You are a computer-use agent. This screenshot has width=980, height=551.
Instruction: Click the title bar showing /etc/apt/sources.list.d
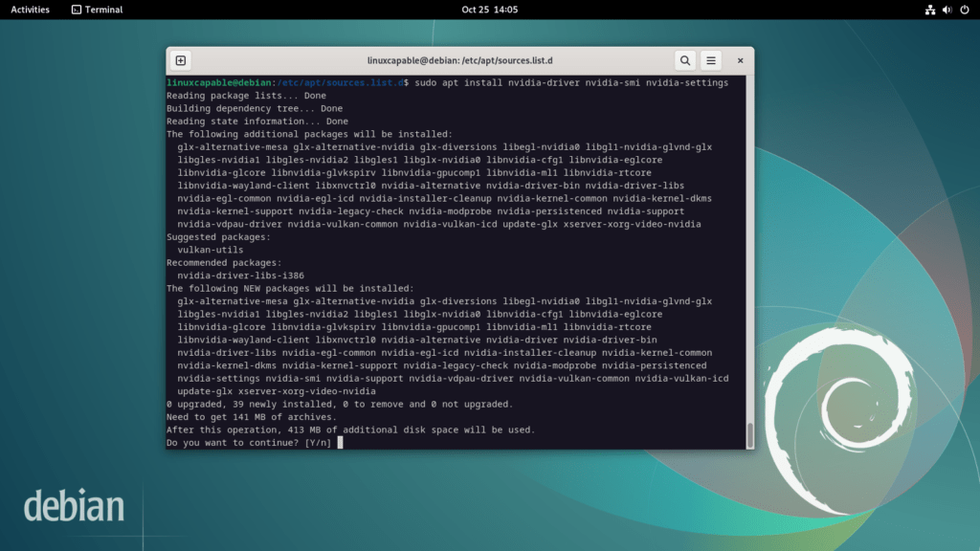459,59
